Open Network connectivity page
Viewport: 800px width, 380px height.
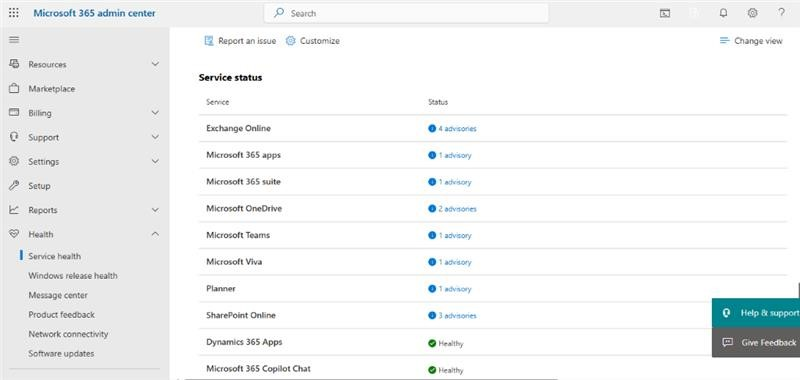pos(68,334)
